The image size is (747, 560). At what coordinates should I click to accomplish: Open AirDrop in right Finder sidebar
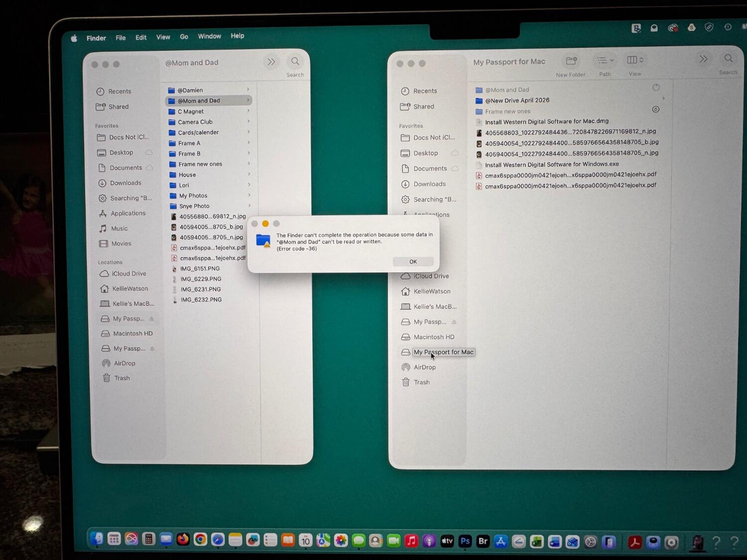pos(424,367)
